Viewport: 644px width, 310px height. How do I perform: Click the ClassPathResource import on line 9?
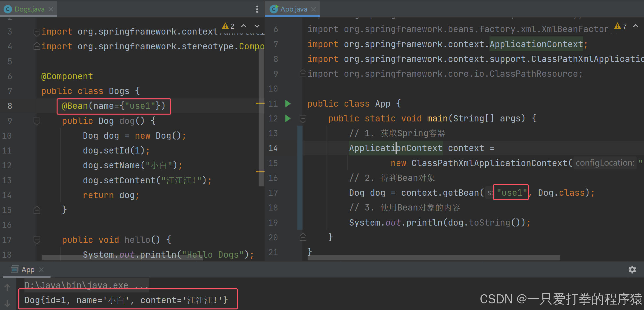click(x=445, y=74)
